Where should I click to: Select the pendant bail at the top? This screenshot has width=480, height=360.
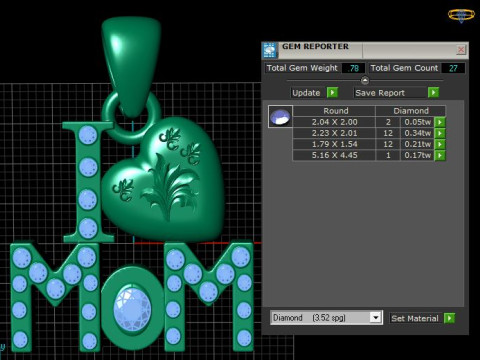131,67
